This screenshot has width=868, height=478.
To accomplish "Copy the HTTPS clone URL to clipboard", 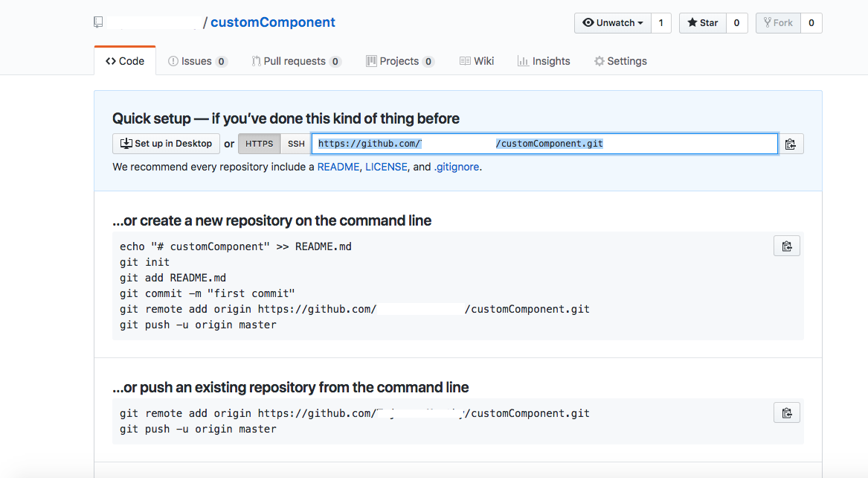I will pyautogui.click(x=791, y=144).
